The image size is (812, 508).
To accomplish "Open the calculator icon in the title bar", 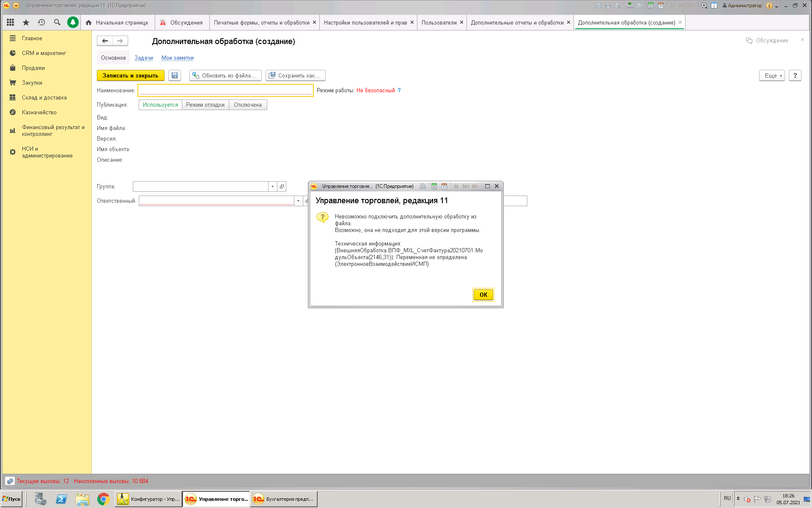I will 650,6.
